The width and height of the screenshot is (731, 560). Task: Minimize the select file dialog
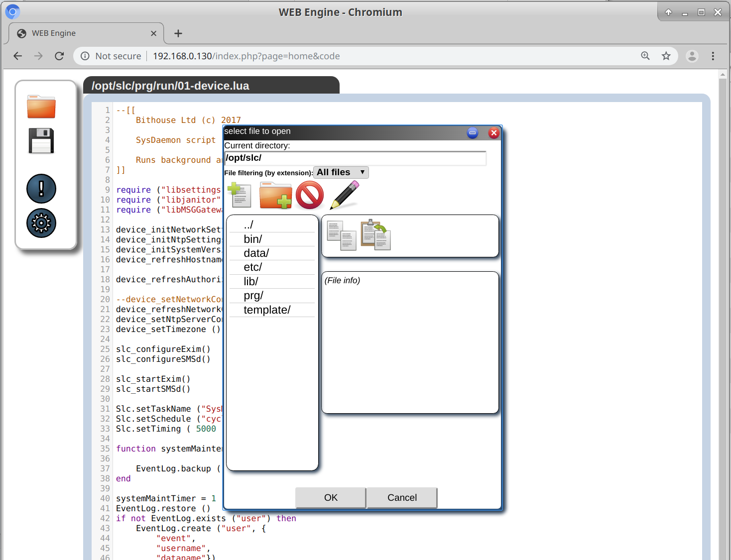[x=473, y=133]
